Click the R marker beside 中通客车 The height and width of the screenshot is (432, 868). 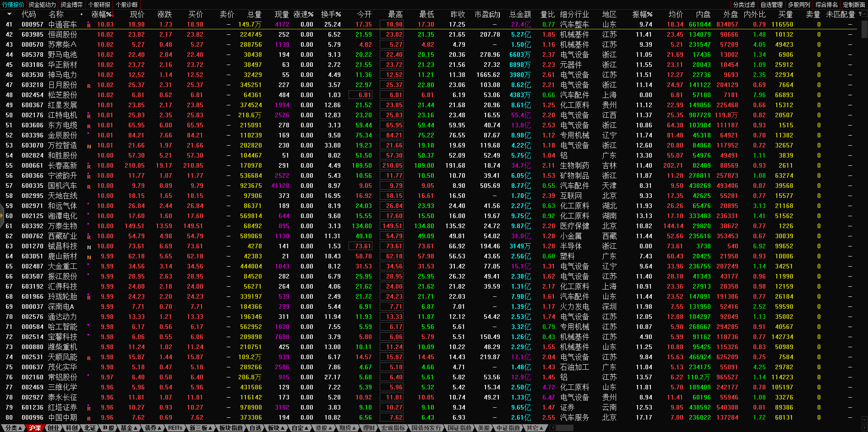tap(89, 25)
